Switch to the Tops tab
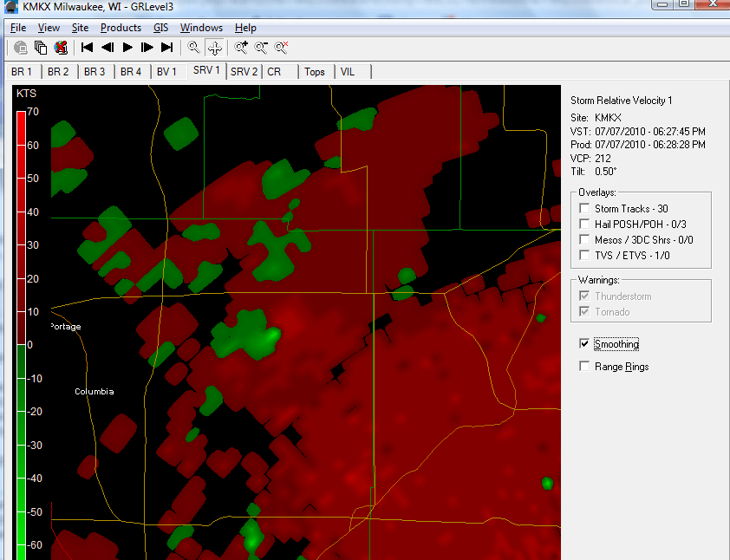This screenshot has width=730, height=560. pyautogui.click(x=315, y=72)
